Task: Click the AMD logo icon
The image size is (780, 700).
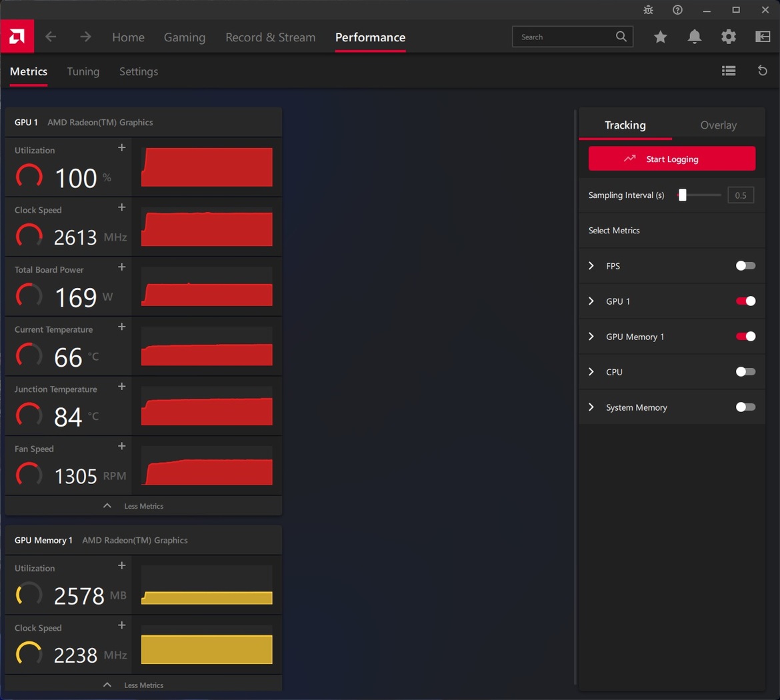Action: (x=17, y=36)
